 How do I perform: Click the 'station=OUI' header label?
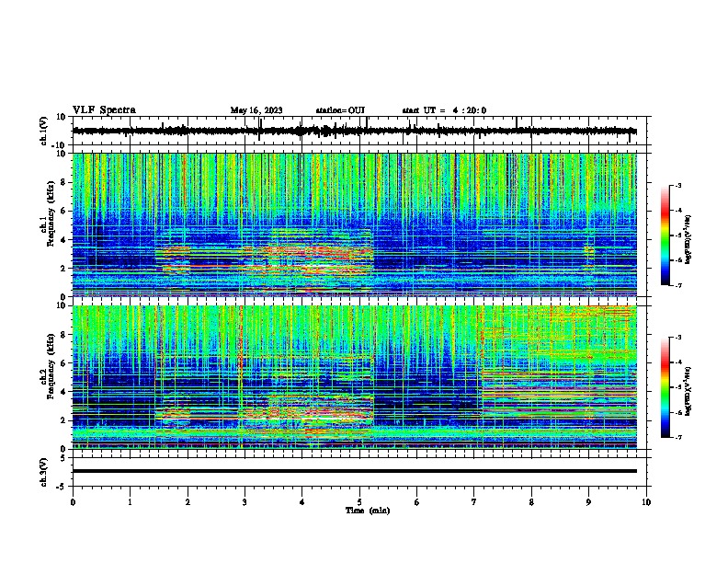pos(340,110)
